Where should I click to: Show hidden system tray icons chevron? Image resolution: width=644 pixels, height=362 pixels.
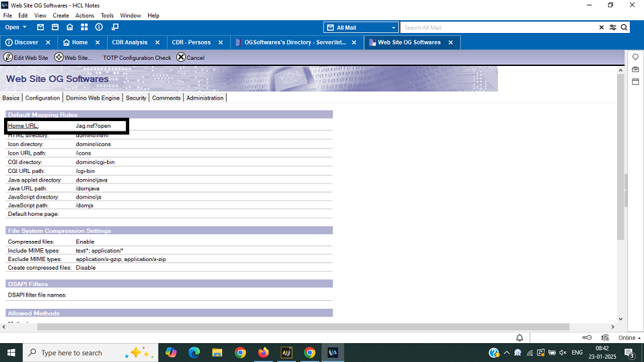click(x=507, y=353)
